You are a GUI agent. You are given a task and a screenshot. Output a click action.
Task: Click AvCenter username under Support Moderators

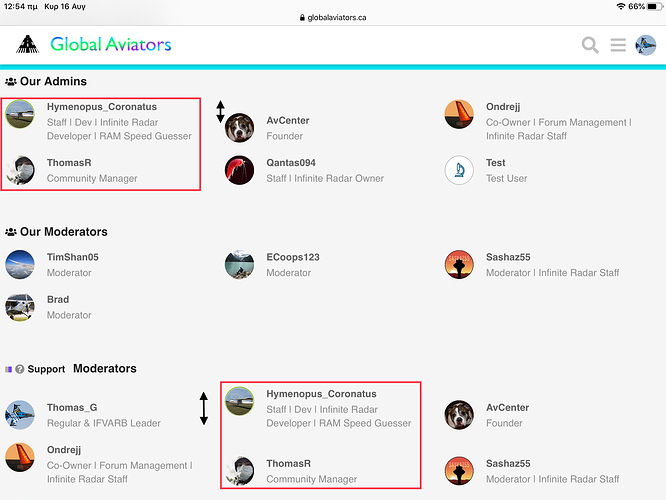(508, 407)
